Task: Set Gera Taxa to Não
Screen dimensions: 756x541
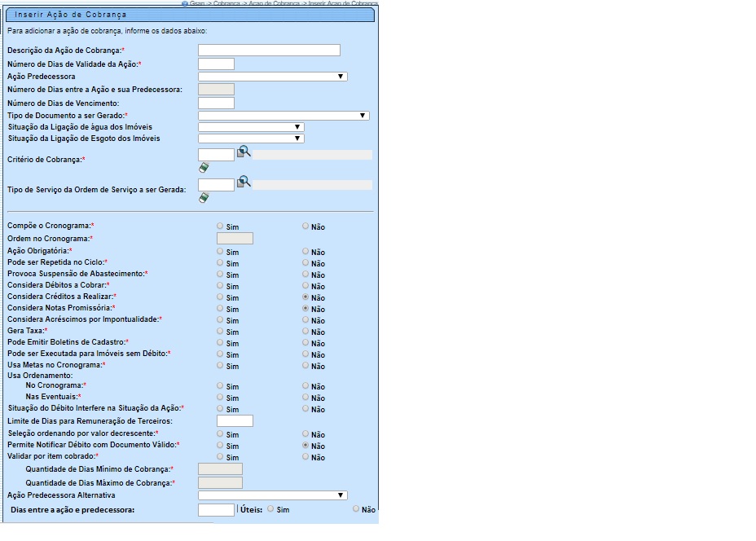Action: [305, 332]
